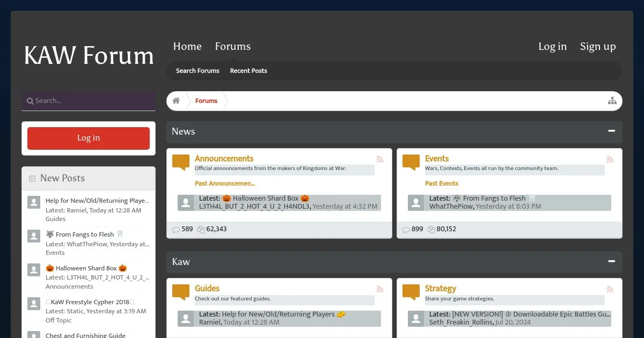Click the messages count icon showing 80,152
Viewport: 644px width, 338px height.
coord(431,230)
